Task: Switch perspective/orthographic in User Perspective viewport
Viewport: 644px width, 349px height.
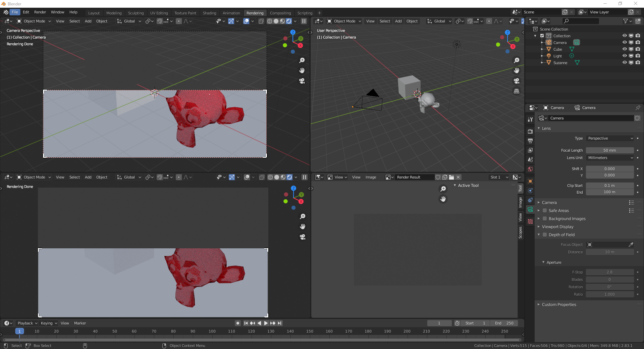Action: 517,91
